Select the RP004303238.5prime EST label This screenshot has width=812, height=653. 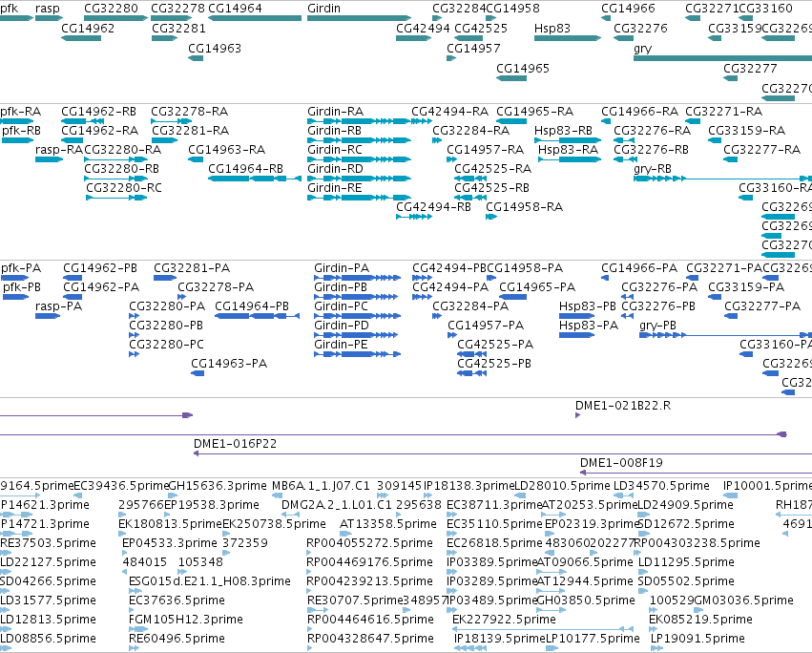[x=697, y=543]
